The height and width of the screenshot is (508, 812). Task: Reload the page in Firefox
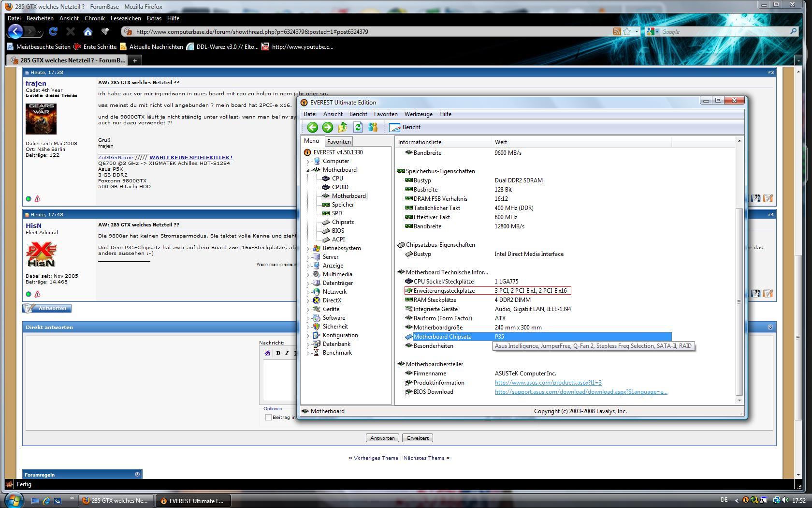tap(53, 31)
